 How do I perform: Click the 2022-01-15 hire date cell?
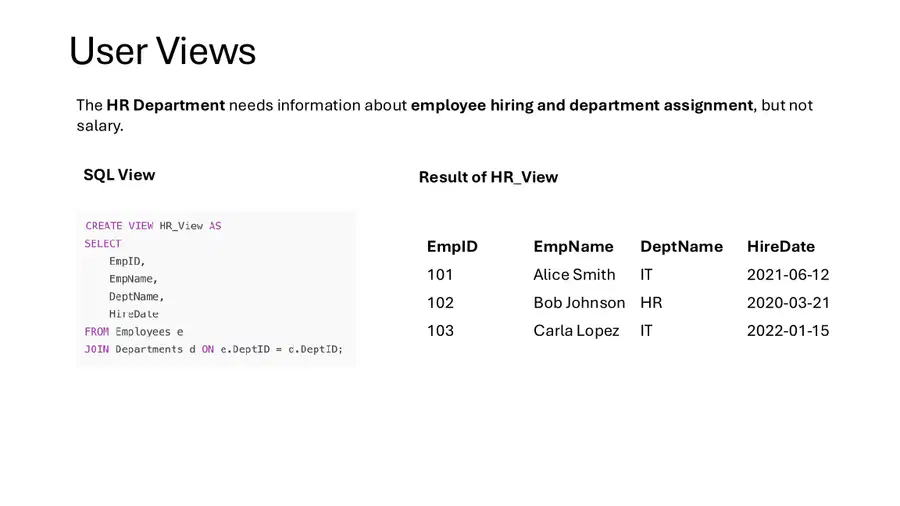[x=788, y=331]
